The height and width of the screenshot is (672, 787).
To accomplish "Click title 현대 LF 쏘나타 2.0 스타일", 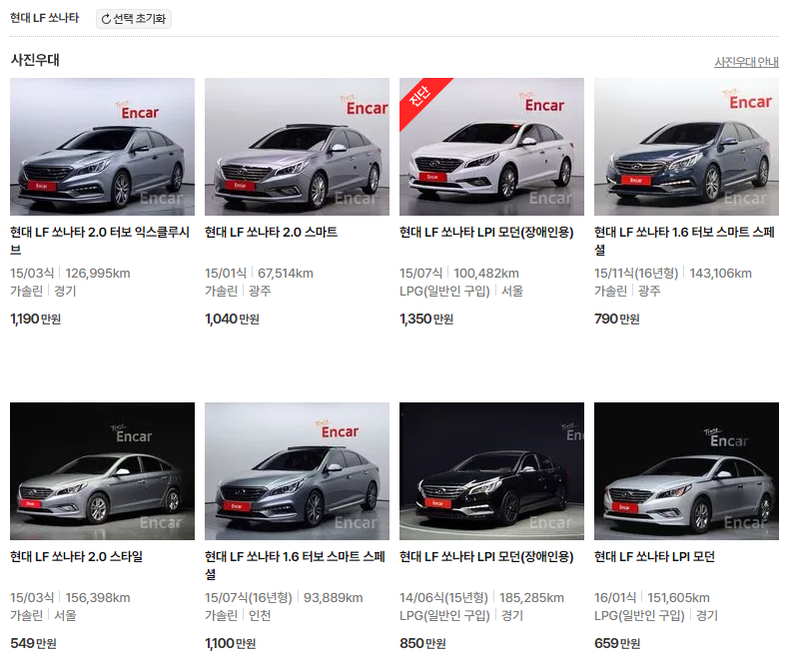I will [76, 556].
